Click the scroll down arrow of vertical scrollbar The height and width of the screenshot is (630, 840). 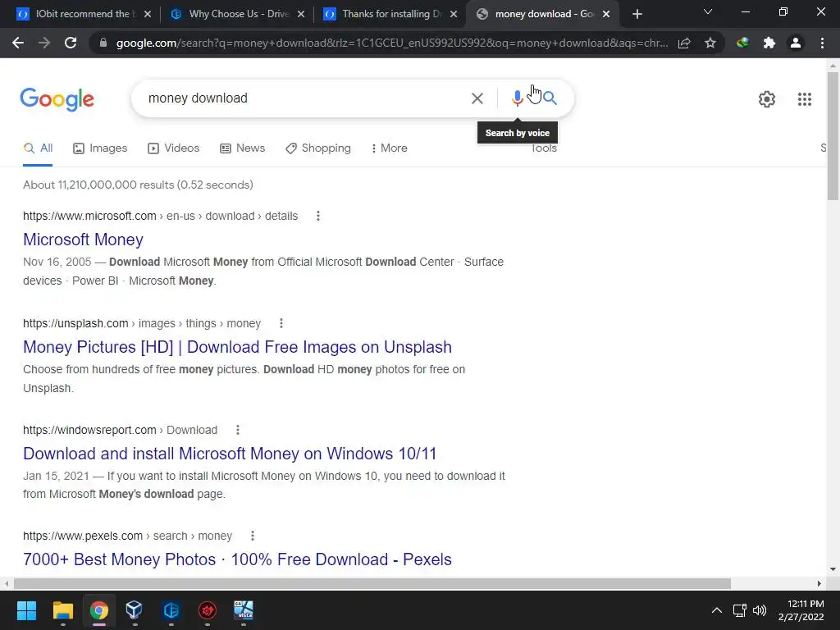tap(833, 569)
